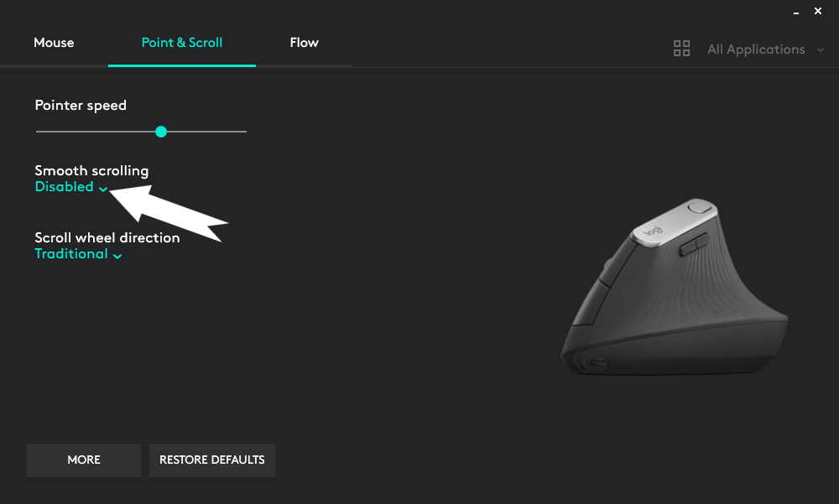Click the charging port on the mouse image

point(597,364)
